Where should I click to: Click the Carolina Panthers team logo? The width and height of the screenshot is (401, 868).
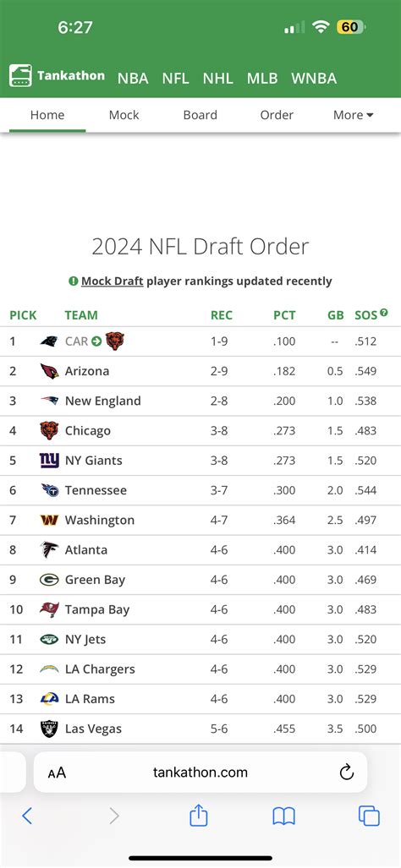tap(49, 341)
